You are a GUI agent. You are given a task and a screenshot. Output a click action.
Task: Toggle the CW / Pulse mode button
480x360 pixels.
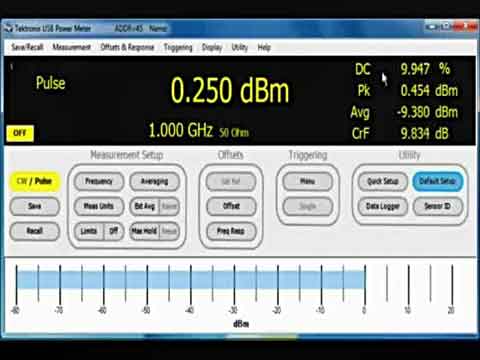pyautogui.click(x=35, y=181)
